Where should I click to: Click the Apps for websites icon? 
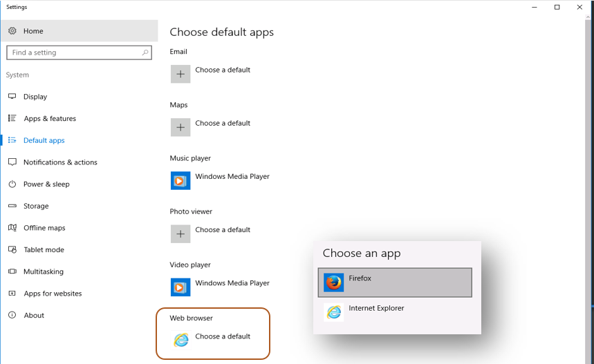[12, 294]
